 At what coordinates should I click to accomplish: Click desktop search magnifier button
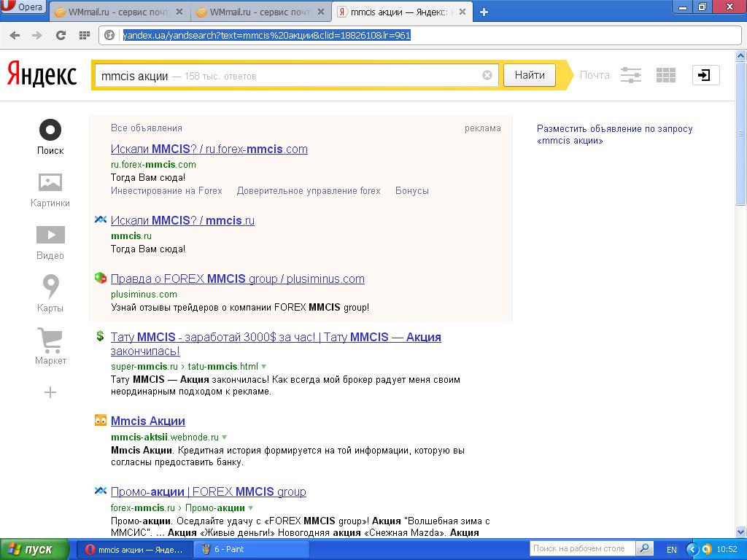click(644, 548)
